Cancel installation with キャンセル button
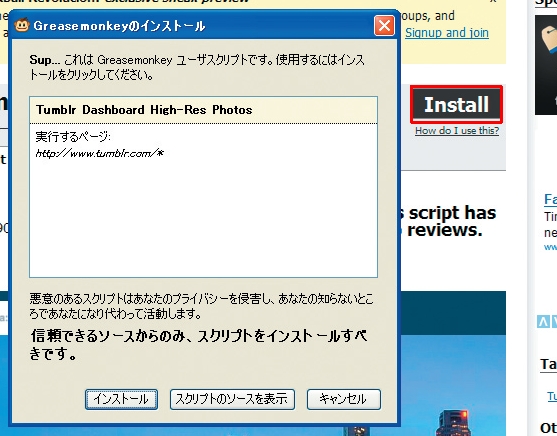 click(344, 399)
